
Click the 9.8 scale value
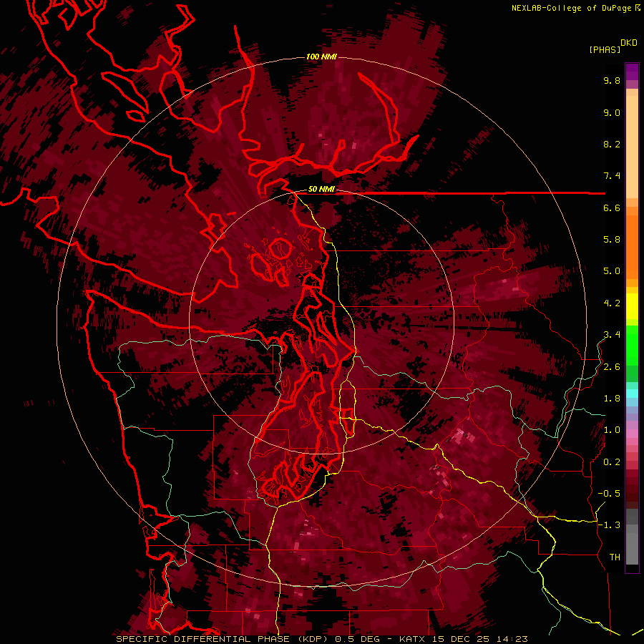612,80
